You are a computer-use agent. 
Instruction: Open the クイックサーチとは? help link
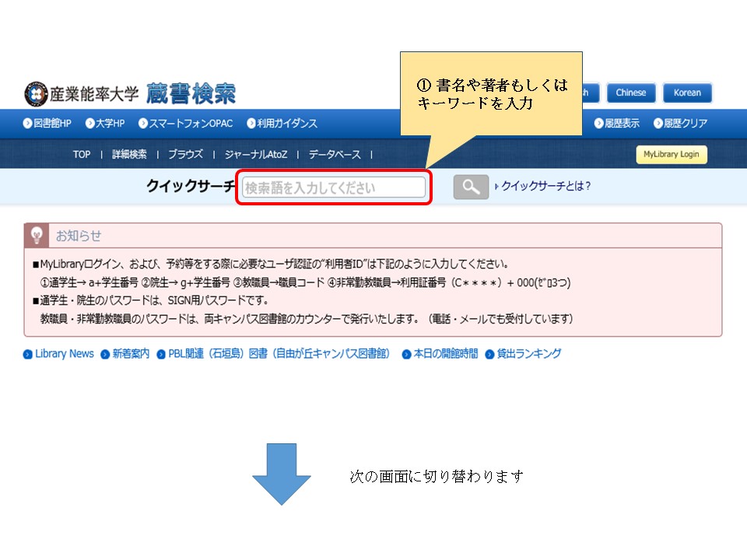tap(543, 186)
